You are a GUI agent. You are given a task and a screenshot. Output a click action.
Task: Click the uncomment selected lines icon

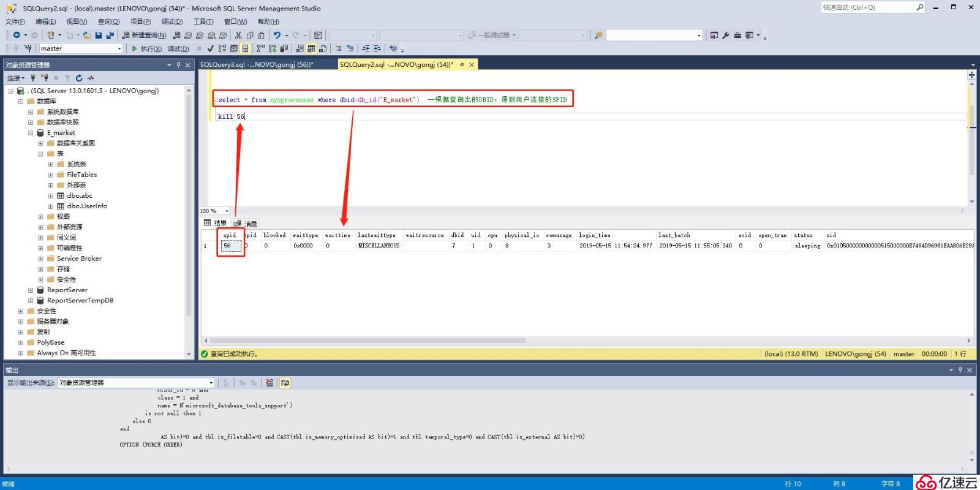click(x=350, y=48)
